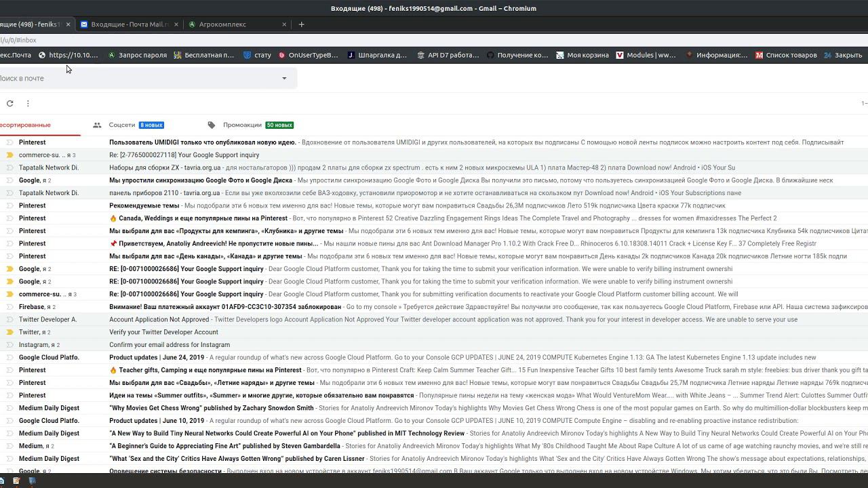The height and width of the screenshot is (488, 868).
Task: Toggle importance marker on Firebase email
Action: click(x=9, y=307)
